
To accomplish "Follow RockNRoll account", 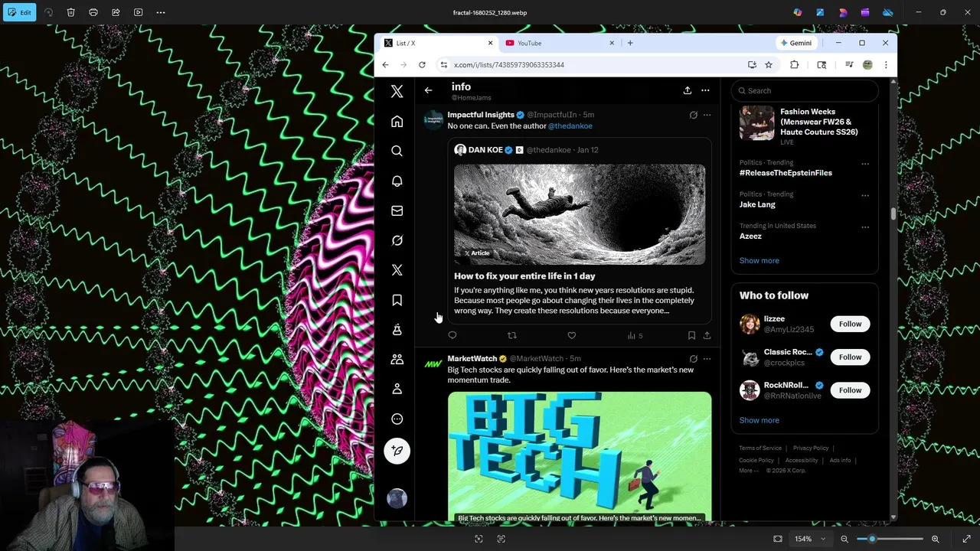I will pyautogui.click(x=850, y=390).
